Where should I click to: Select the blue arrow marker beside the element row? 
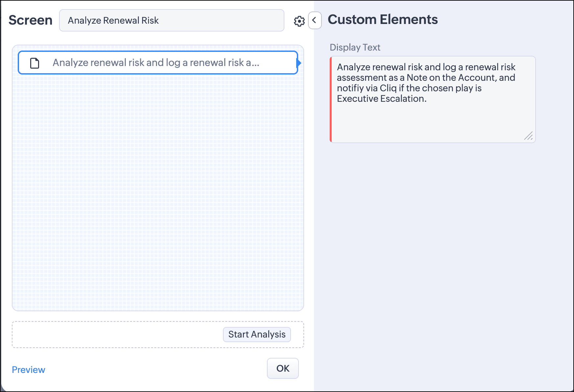pos(299,63)
